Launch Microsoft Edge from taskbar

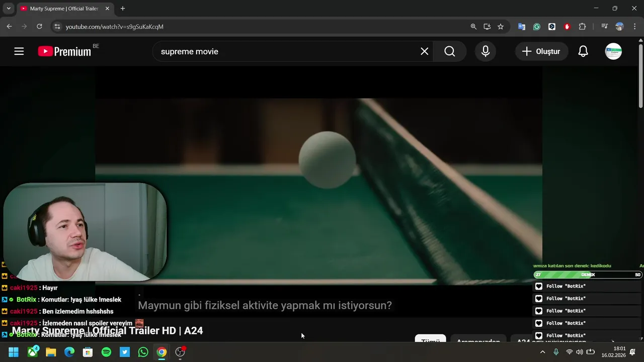[69, 352]
